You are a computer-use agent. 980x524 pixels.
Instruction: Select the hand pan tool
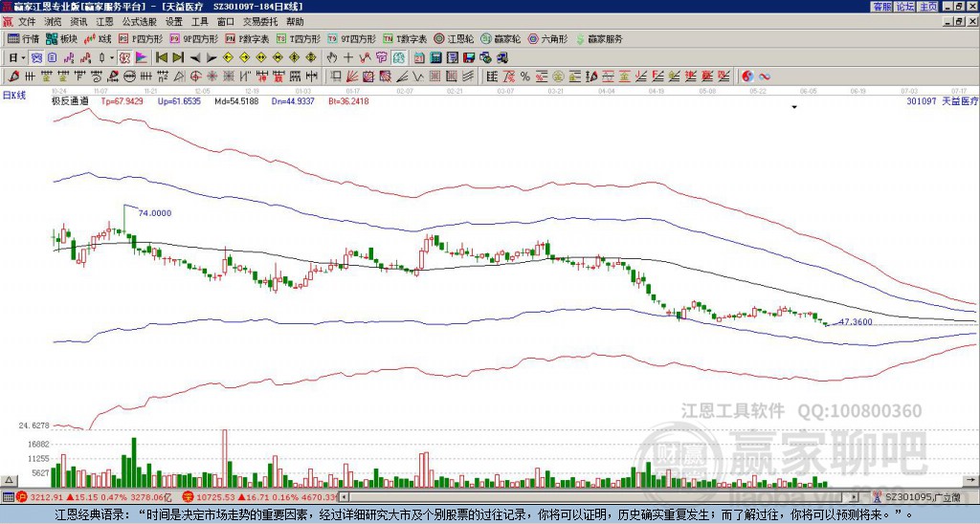(x=332, y=58)
